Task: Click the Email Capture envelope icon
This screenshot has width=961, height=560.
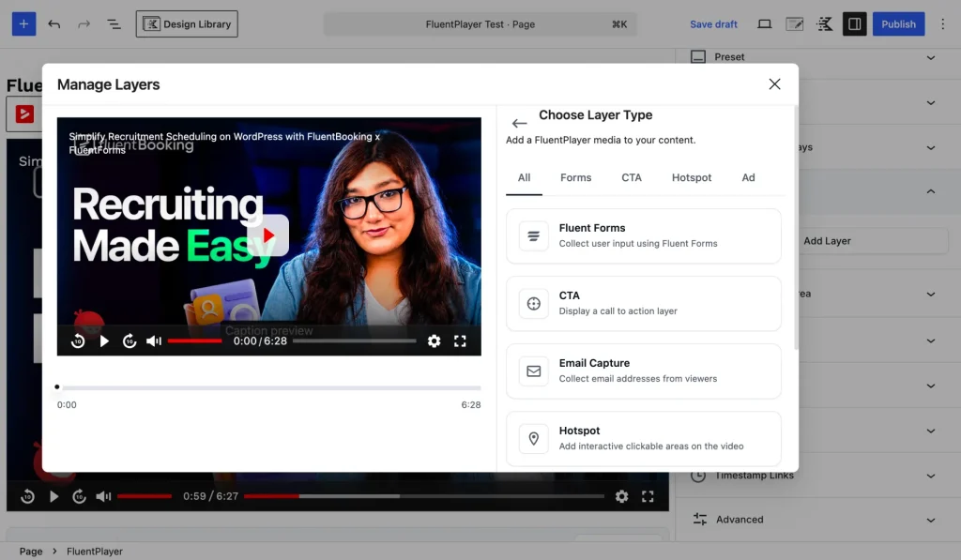Action: 534,371
